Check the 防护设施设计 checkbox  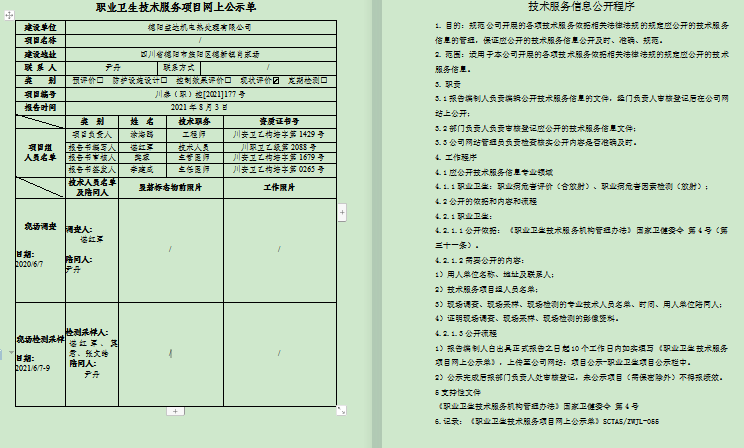pos(165,80)
